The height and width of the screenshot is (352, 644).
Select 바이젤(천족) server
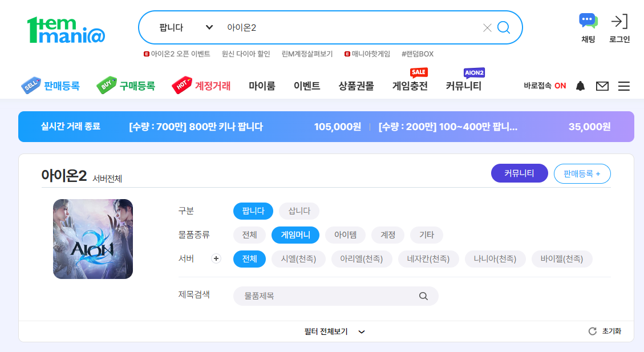(x=562, y=259)
